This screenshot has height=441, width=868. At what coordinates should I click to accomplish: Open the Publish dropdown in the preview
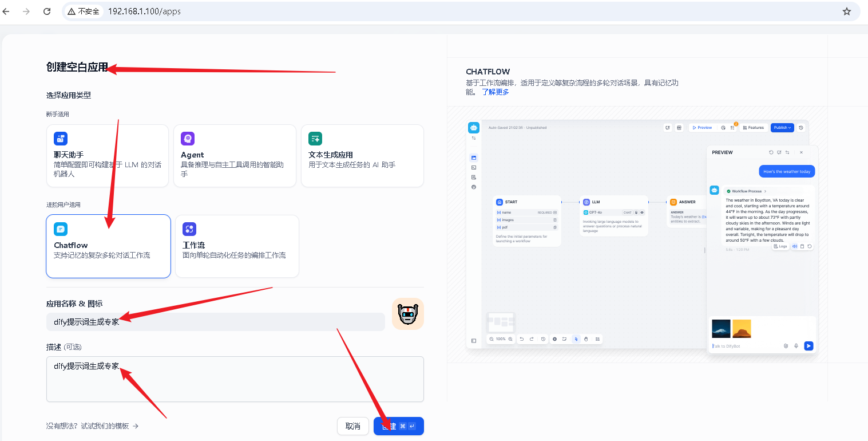[x=782, y=128]
